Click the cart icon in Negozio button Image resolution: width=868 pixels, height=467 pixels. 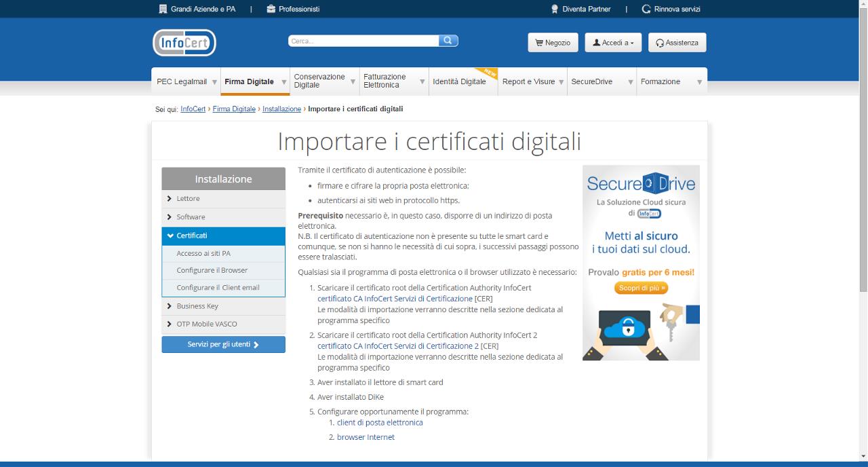tap(539, 43)
